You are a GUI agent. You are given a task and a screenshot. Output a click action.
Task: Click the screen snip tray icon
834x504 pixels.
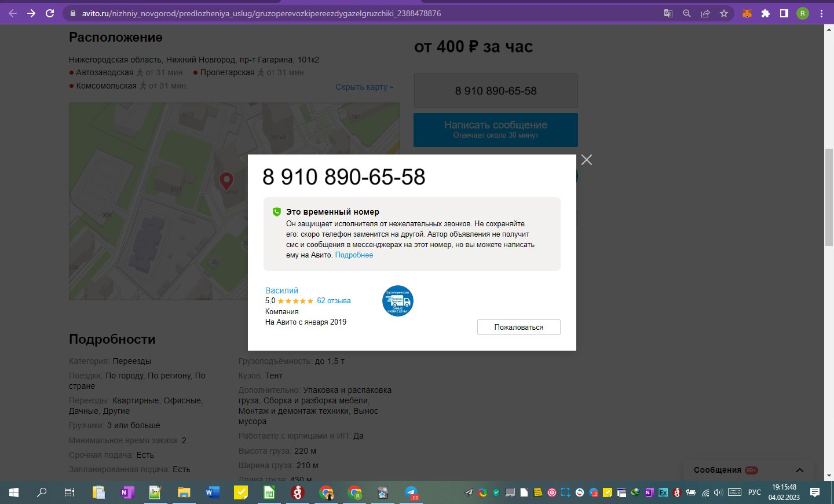point(565,492)
